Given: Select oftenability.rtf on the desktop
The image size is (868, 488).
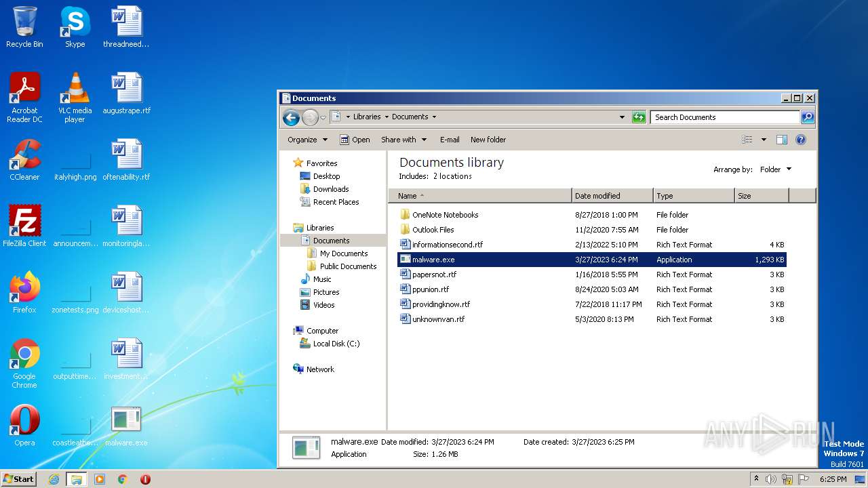Looking at the screenshot, I should 127,160.
